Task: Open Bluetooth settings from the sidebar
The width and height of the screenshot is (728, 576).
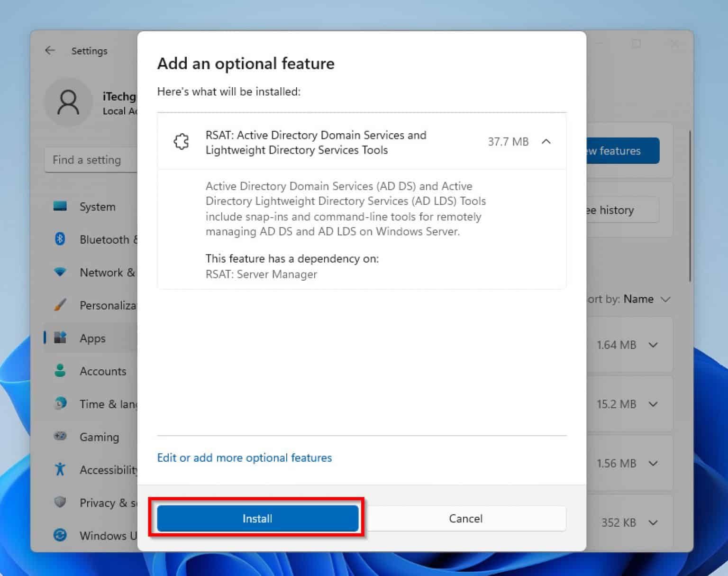Action: (x=60, y=239)
